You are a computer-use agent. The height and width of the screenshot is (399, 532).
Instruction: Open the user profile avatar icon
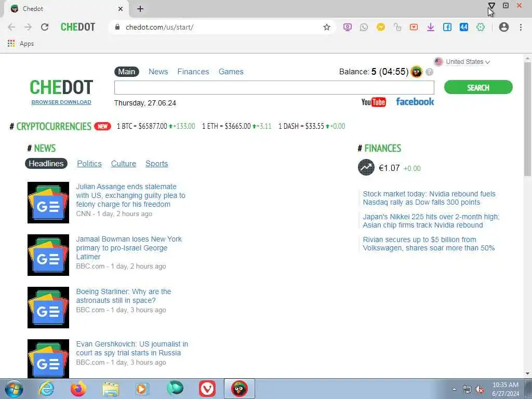click(x=504, y=27)
